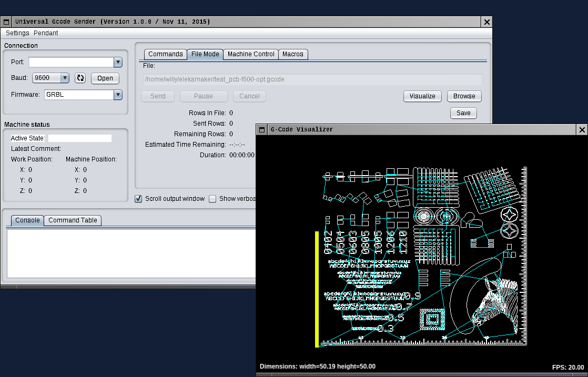
Task: Click the Cancel button
Action: click(x=249, y=96)
